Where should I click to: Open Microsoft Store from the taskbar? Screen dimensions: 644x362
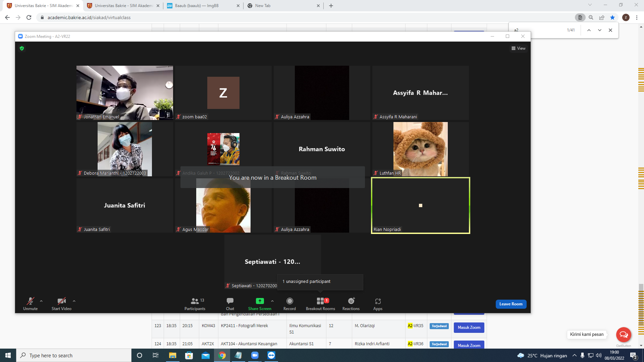coord(189,355)
